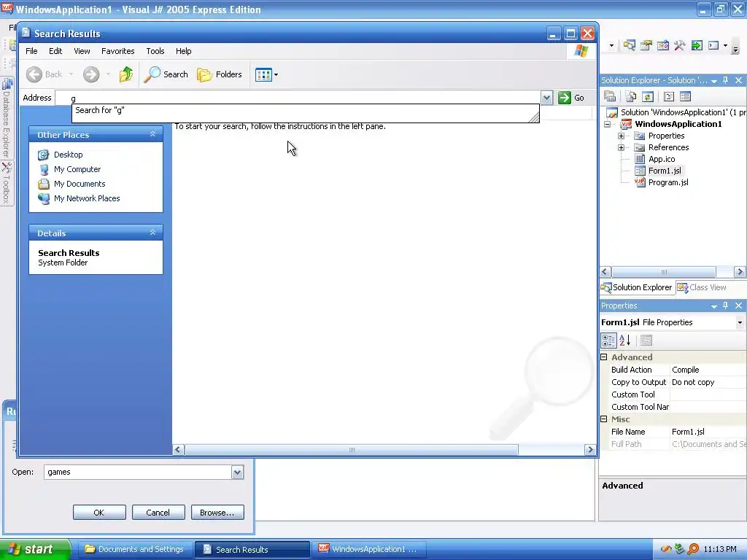
Task: Toggle auto-hide pin on Properties panel
Action: pos(726,306)
